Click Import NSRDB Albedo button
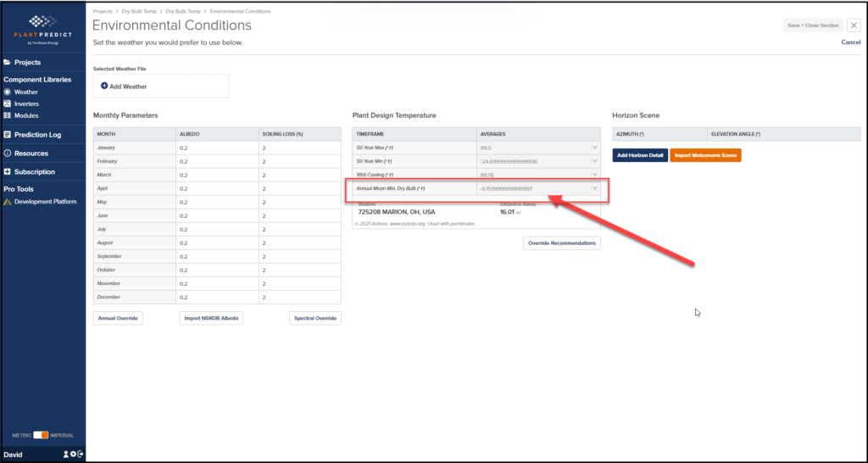This screenshot has width=868, height=463. click(x=211, y=319)
